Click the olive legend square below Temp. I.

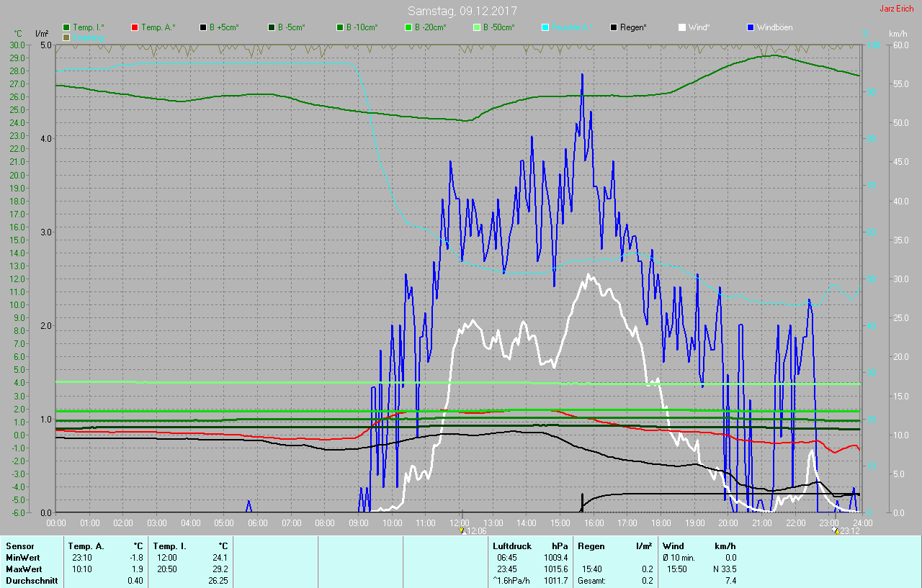click(x=66, y=37)
